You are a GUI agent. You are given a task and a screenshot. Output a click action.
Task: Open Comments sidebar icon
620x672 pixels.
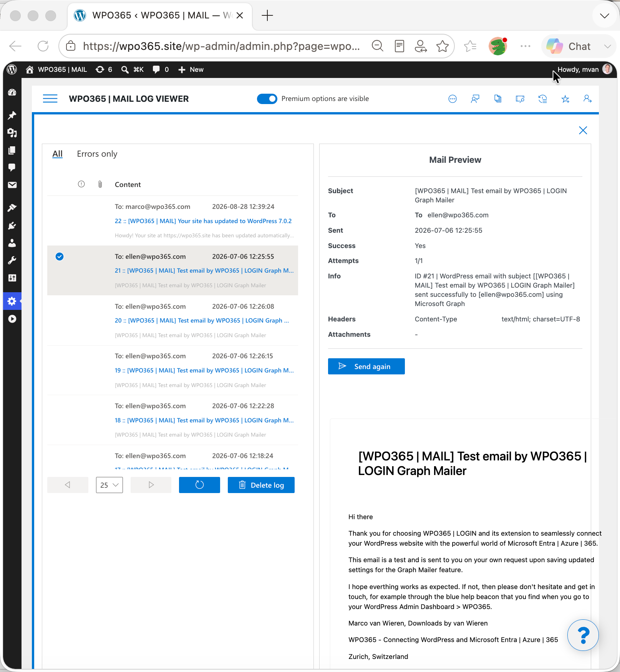pyautogui.click(x=12, y=167)
